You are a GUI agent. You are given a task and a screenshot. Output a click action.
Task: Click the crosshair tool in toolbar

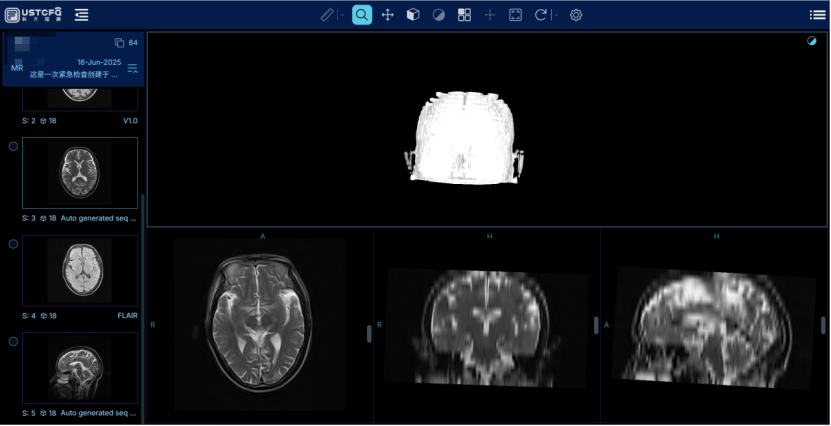coord(490,15)
